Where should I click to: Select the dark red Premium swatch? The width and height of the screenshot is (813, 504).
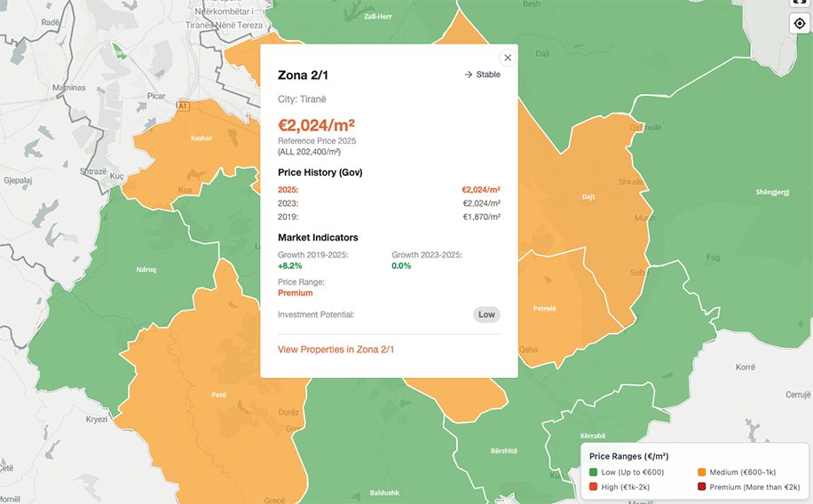tap(701, 487)
